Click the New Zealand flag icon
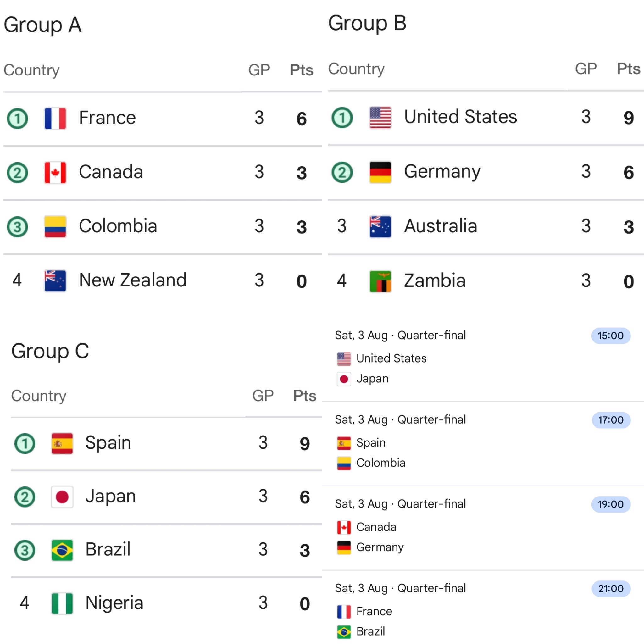Viewport: 644px width, 644px height. tap(55, 281)
